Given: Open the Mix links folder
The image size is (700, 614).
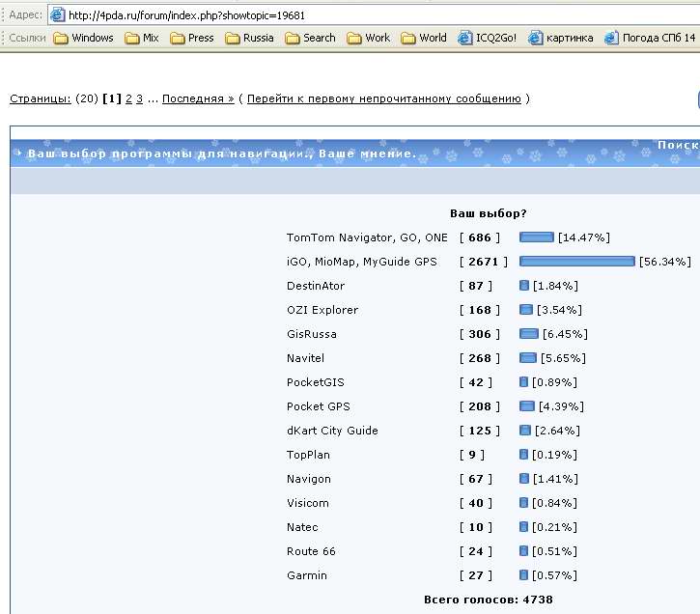Looking at the screenshot, I should click(x=142, y=38).
